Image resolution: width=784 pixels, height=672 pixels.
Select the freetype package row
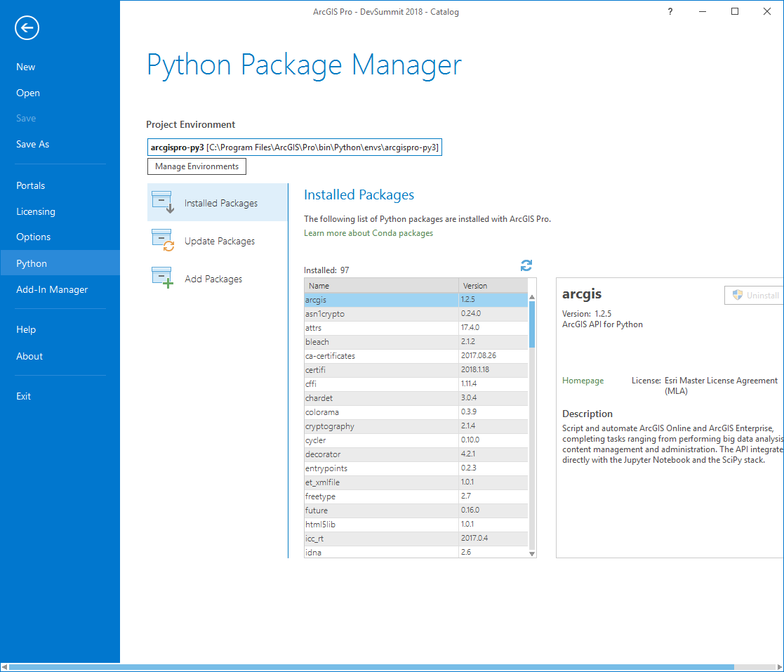[416, 496]
